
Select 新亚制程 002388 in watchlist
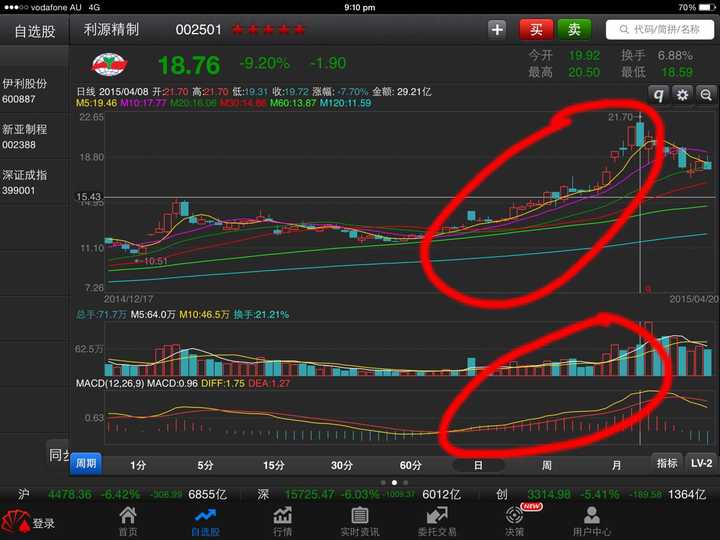(x=34, y=136)
